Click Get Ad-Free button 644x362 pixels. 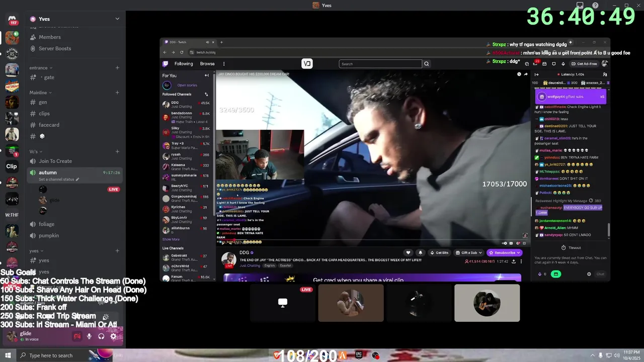pos(584,64)
